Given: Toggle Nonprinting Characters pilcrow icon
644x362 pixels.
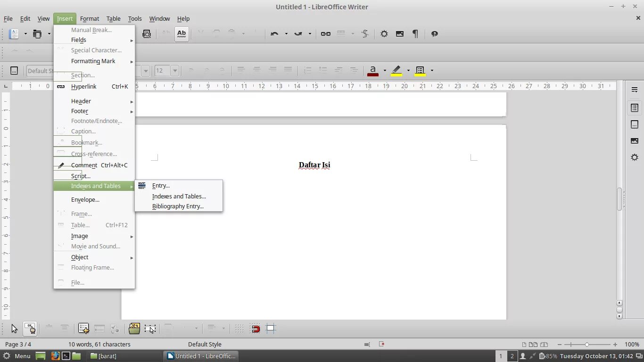Looking at the screenshot, I should click(415, 34).
